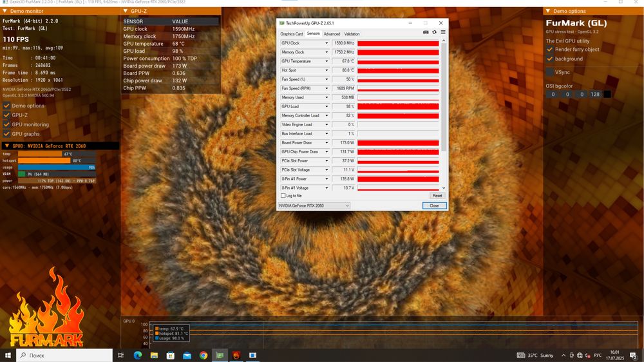The image size is (644, 362).
Task: Open the Memory Clock sensor dropdown
Action: (327, 52)
